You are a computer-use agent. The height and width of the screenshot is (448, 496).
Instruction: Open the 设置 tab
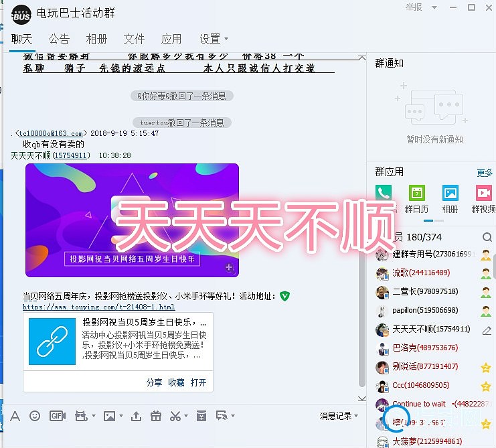tap(210, 40)
